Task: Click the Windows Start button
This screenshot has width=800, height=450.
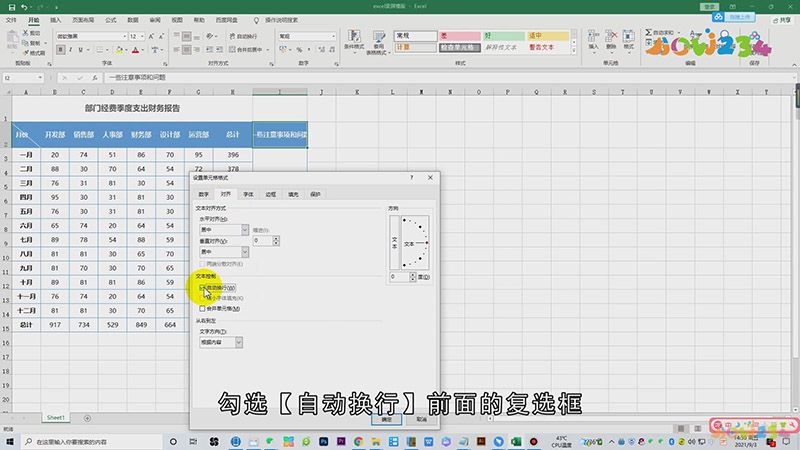Action: coord(10,441)
